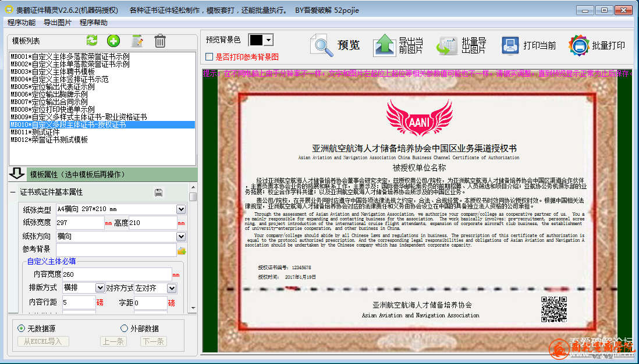Click the edit template notepad icon
639x364 pixels.
pos(137,41)
